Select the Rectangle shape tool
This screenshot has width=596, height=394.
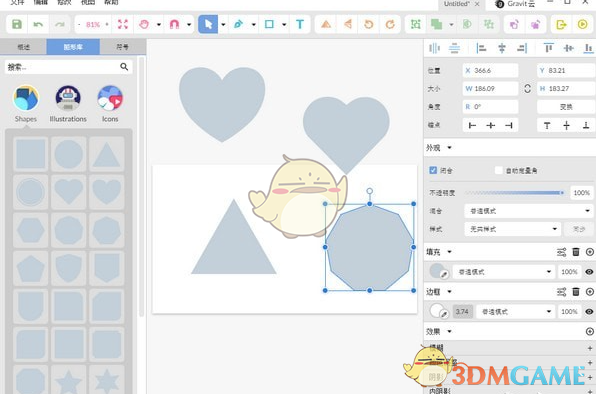(x=269, y=24)
